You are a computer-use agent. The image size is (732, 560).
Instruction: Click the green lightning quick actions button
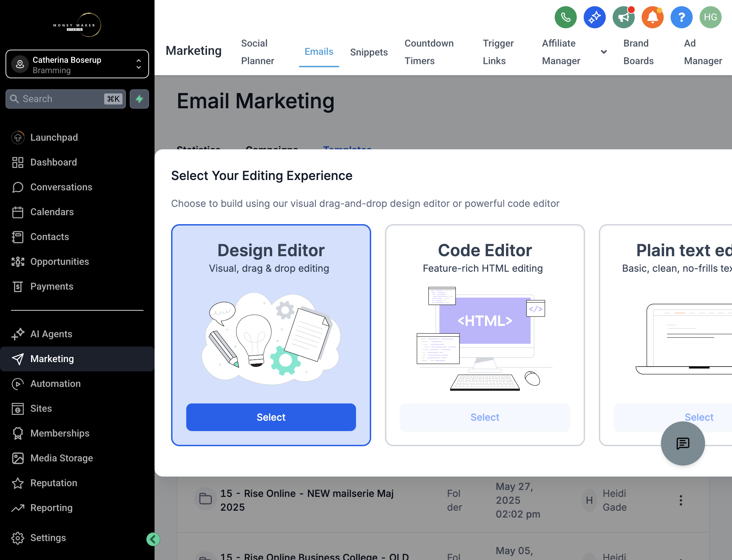tap(139, 99)
